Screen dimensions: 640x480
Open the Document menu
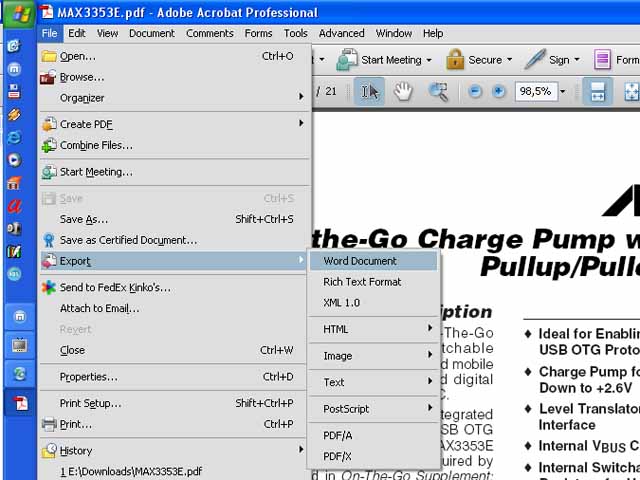click(152, 33)
